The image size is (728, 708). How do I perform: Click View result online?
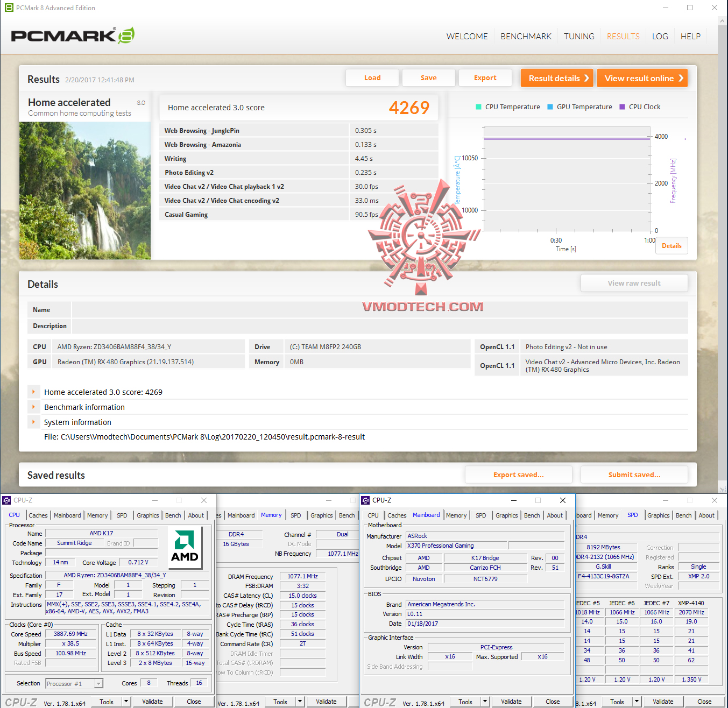click(642, 78)
